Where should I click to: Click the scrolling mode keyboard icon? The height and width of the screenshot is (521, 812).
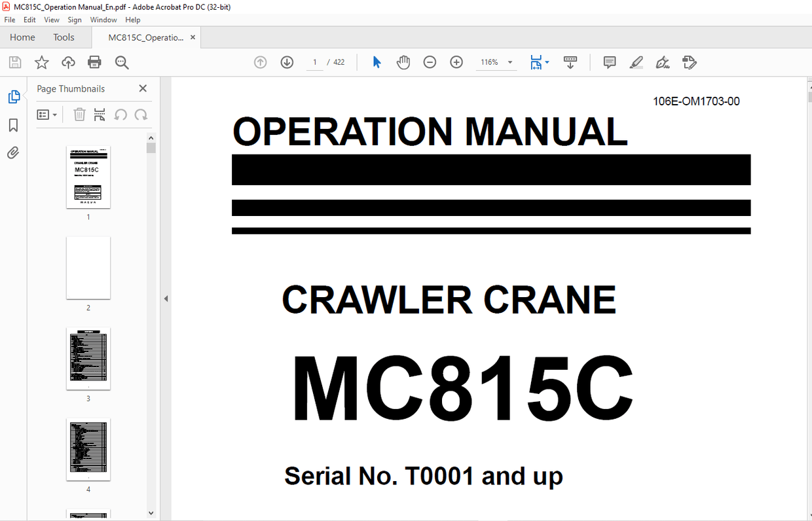click(570, 62)
